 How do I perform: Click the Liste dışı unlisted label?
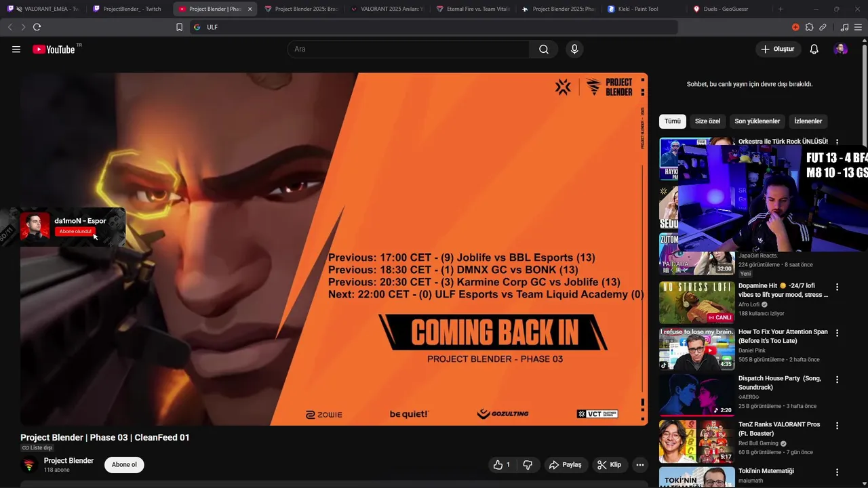(x=37, y=448)
